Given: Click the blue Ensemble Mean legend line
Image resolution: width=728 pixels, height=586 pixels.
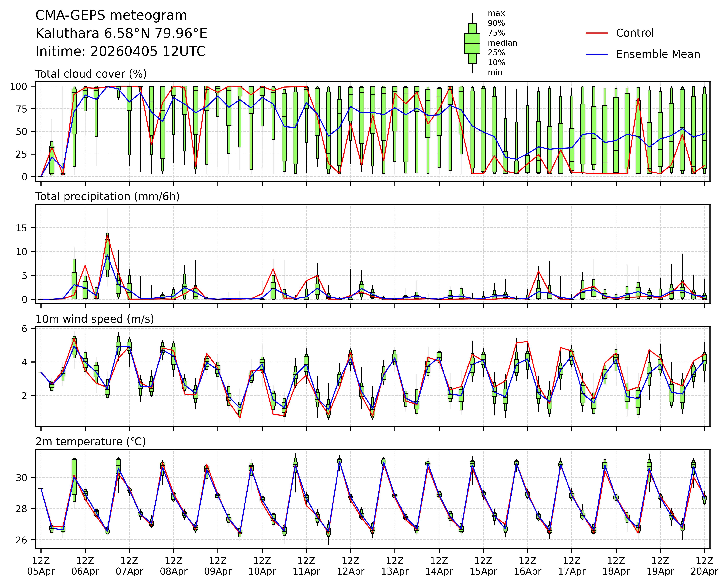Looking at the screenshot, I should point(597,54).
